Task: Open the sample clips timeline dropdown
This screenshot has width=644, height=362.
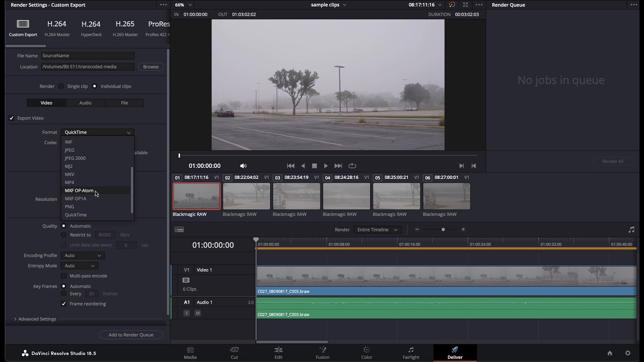Action: (329, 5)
